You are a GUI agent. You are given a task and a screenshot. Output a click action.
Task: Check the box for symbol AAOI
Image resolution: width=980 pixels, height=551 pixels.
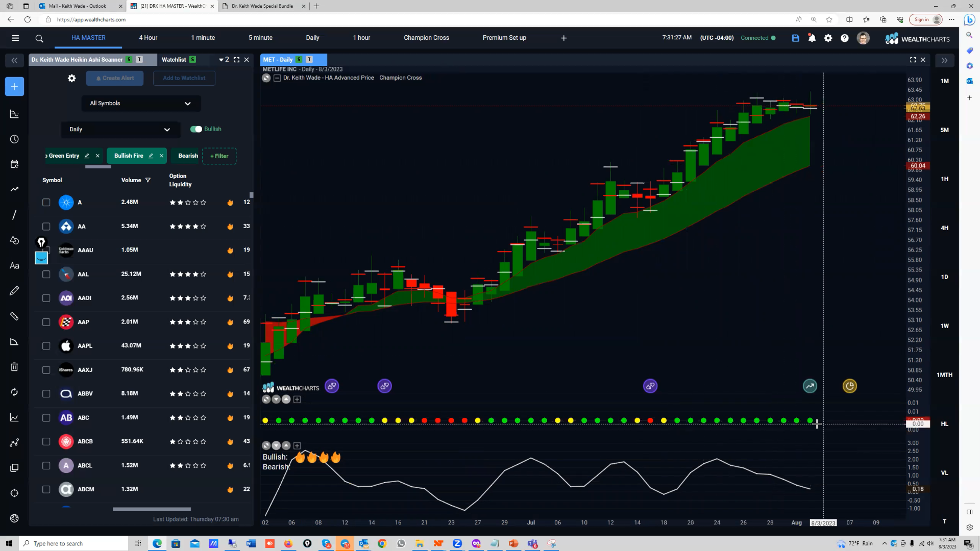tap(46, 298)
